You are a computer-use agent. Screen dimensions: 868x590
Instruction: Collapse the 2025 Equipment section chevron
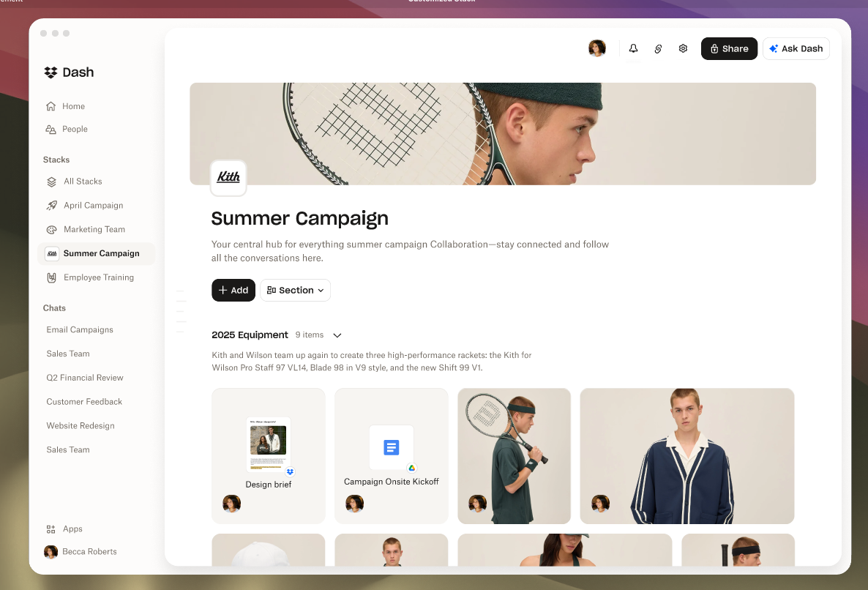pyautogui.click(x=337, y=335)
